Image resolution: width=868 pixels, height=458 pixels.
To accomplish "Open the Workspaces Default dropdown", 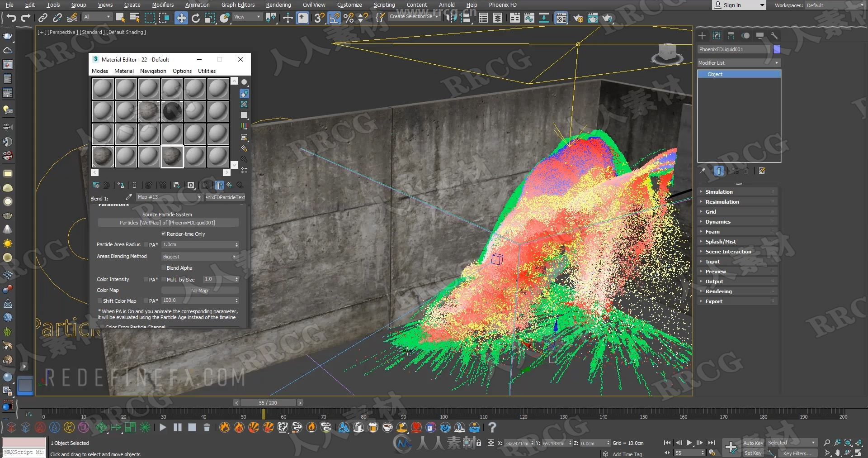I will pyautogui.click(x=835, y=5).
